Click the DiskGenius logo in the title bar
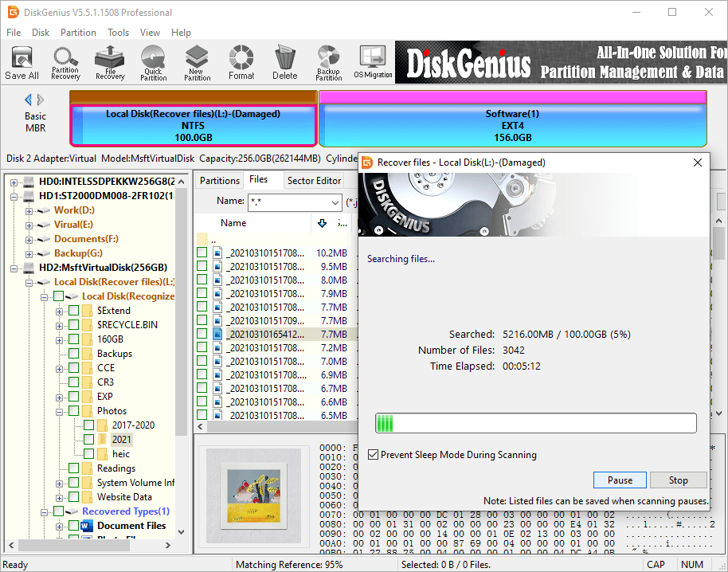Image resolution: width=728 pixels, height=572 pixels. pyautogui.click(x=13, y=12)
